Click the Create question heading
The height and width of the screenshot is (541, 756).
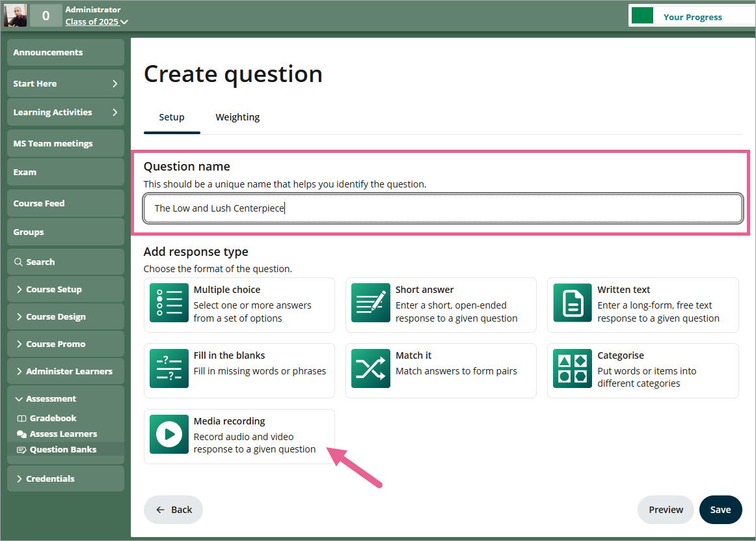234,74
